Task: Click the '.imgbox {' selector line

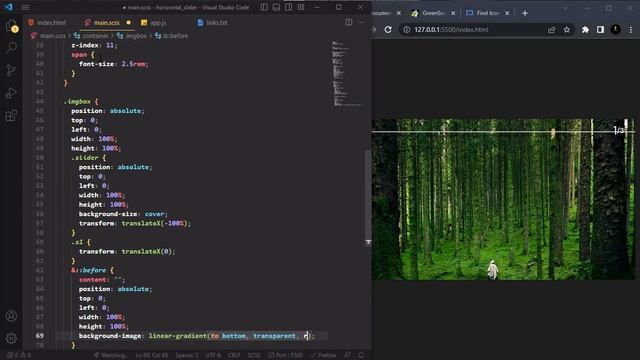Action: (81, 102)
